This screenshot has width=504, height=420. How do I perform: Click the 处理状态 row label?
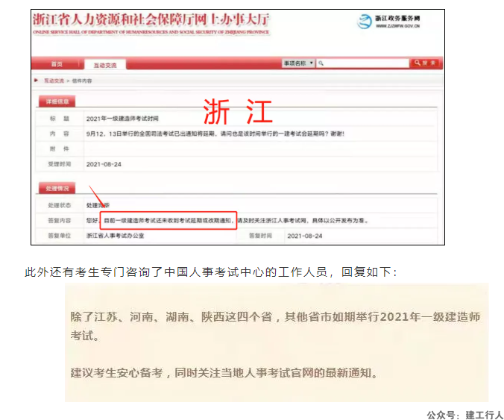[x=60, y=205]
